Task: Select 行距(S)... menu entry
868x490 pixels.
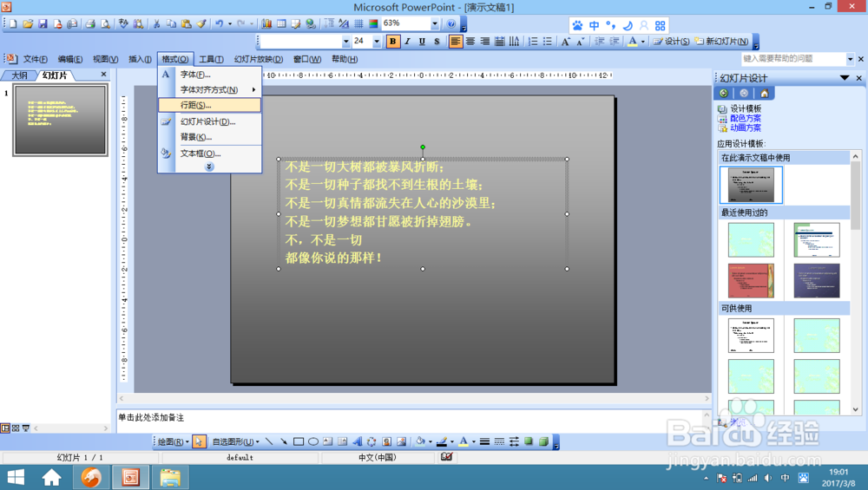Action: [210, 105]
